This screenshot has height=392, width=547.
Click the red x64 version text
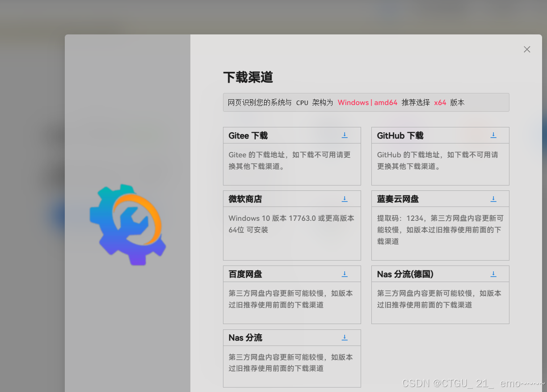tap(440, 102)
